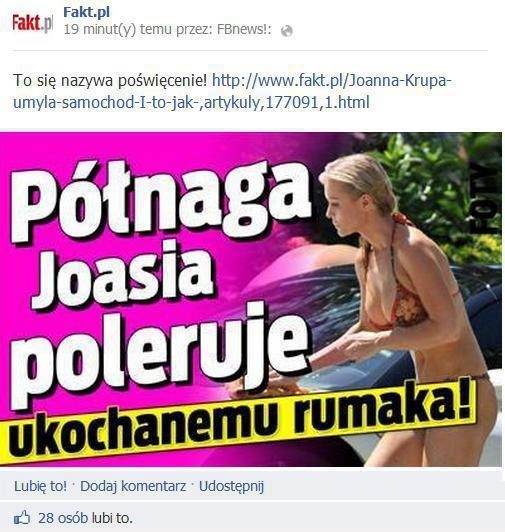Click the 'umyla-samochod-I-to-jak' URL line
This screenshot has height=532, width=505.
click(x=191, y=102)
